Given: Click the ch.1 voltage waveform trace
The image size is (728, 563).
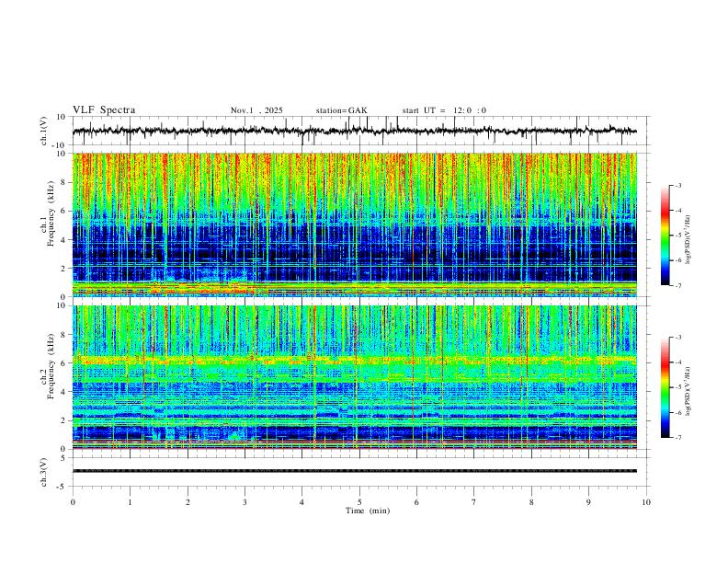Looking at the screenshot, I should 354,131.
